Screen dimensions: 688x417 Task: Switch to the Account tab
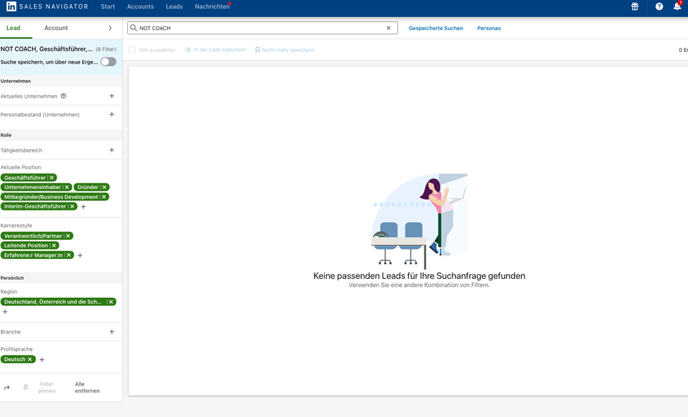56,28
